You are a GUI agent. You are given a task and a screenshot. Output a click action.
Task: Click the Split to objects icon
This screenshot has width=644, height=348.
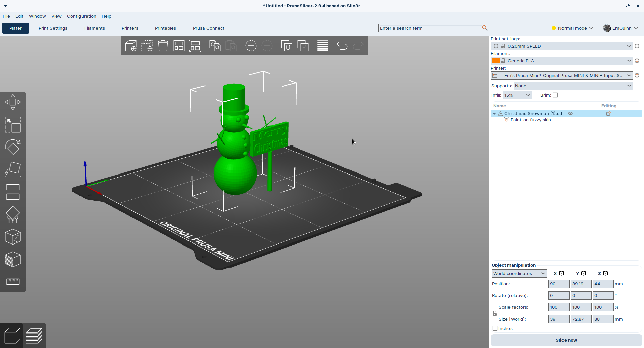(x=286, y=46)
